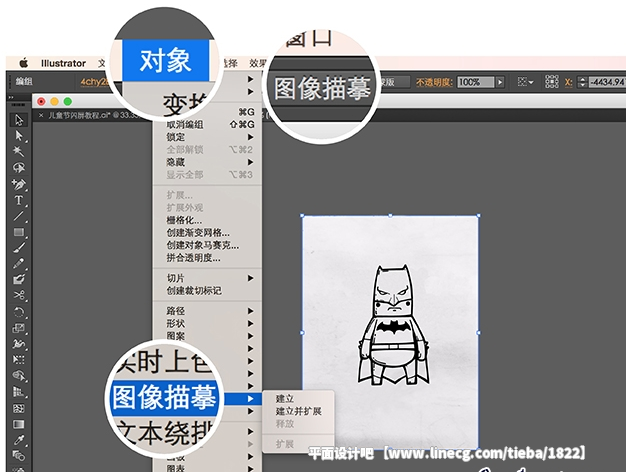Image resolution: width=626 pixels, height=472 pixels.
Task: Select 创建对象马赛克... menu item
Action: pos(207,245)
